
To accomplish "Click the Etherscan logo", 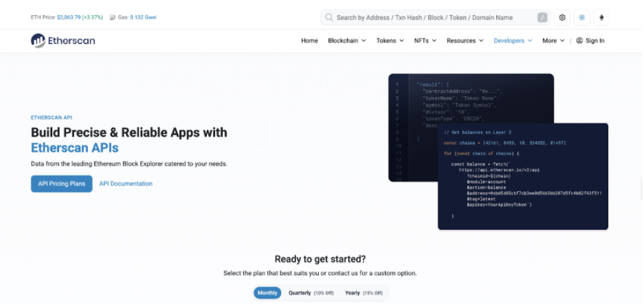I will [x=63, y=41].
